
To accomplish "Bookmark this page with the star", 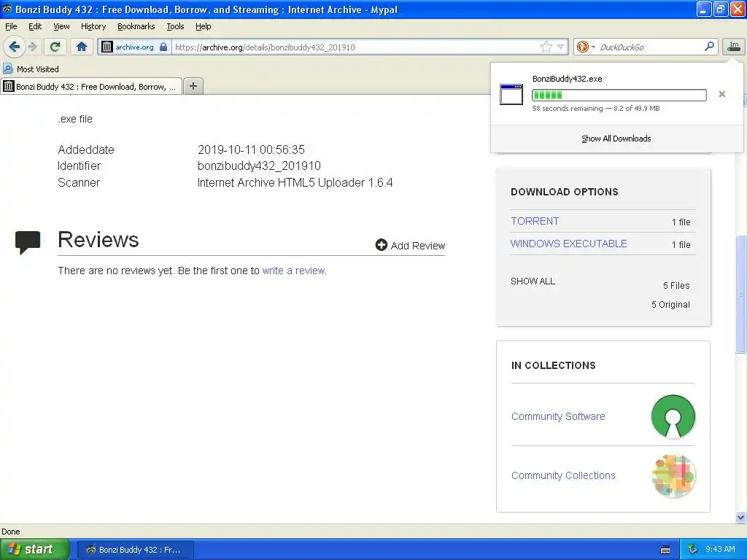I will point(546,47).
